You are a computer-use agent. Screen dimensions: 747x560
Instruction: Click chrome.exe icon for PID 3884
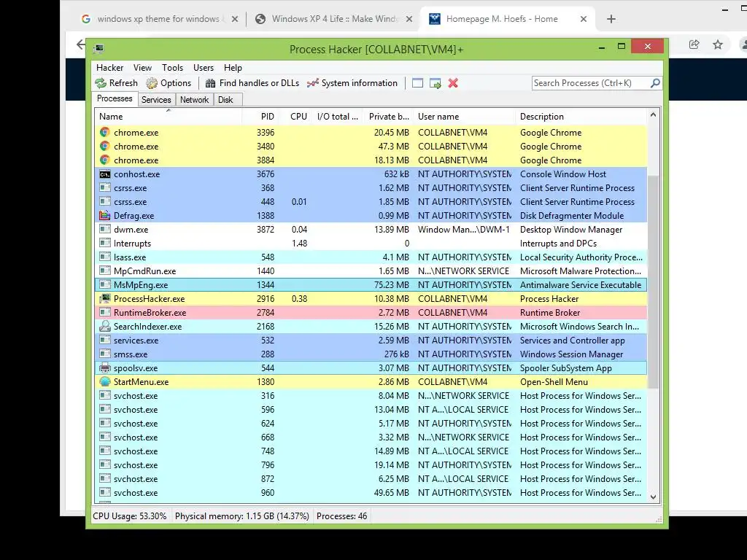coord(105,160)
